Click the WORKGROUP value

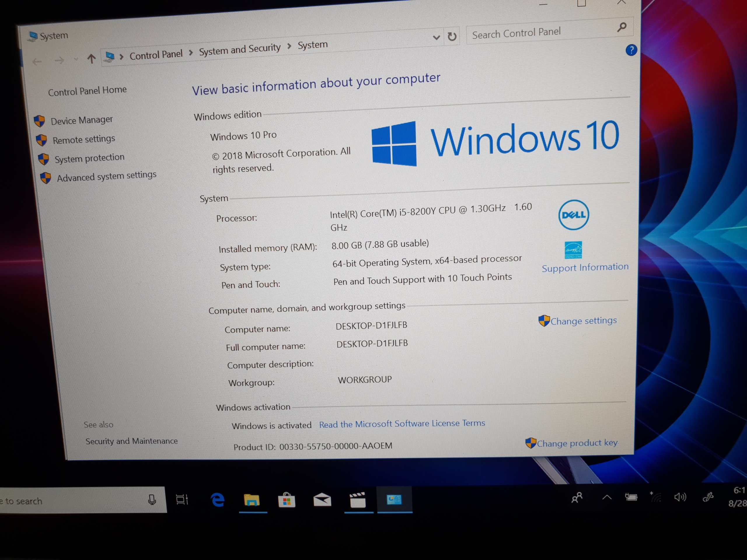click(x=365, y=380)
